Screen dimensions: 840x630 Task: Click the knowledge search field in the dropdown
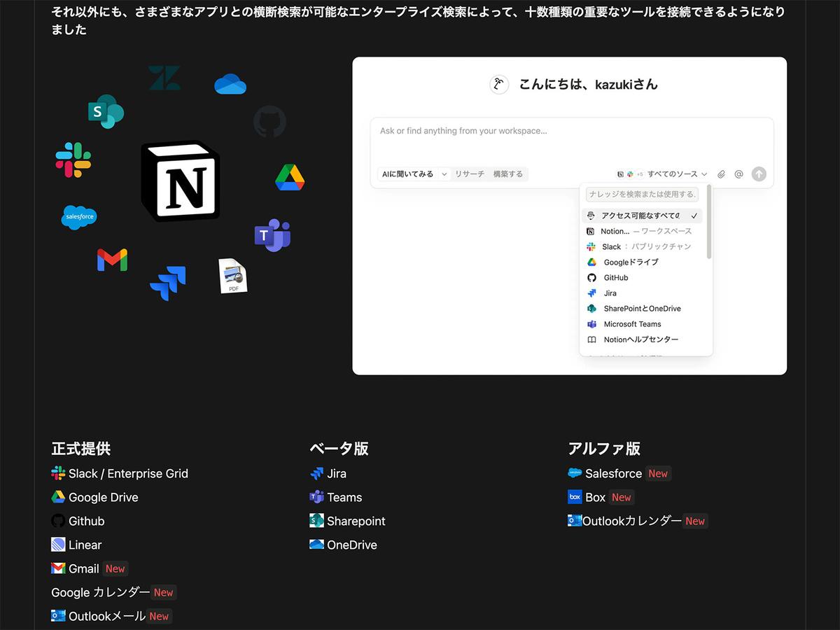click(642, 195)
